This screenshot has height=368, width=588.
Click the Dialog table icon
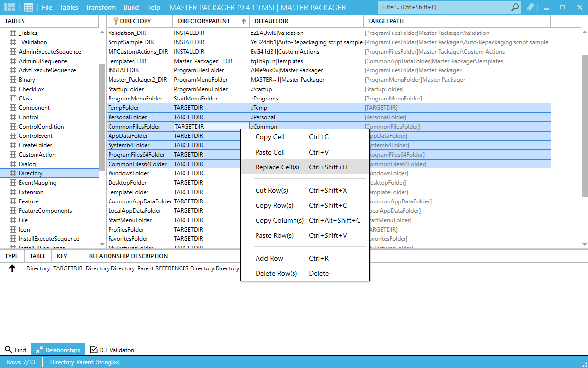pyautogui.click(x=13, y=164)
